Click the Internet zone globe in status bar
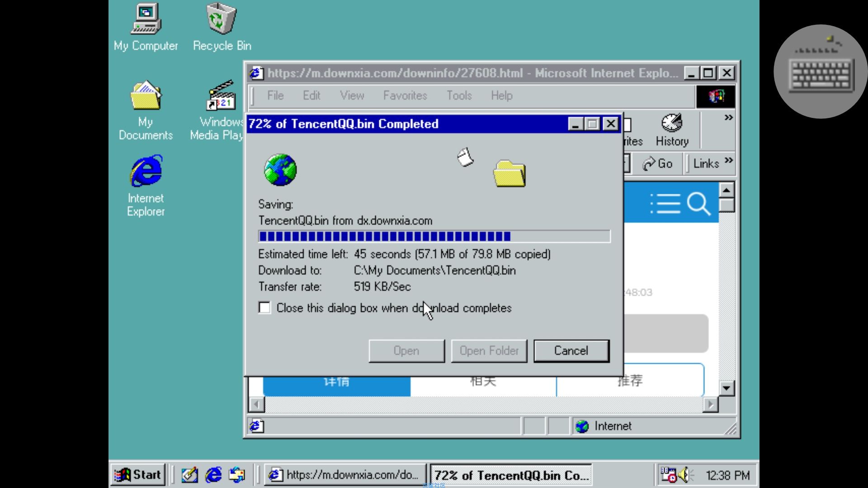The height and width of the screenshot is (488, 868). coord(582,426)
